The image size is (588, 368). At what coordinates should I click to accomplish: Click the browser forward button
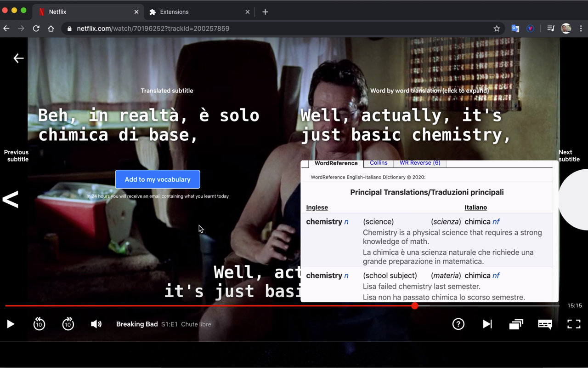coord(21,29)
